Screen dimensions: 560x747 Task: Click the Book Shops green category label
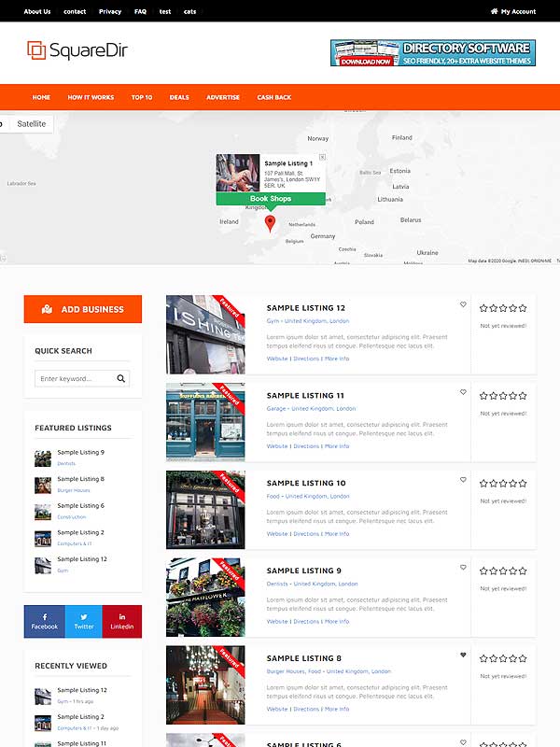click(271, 199)
